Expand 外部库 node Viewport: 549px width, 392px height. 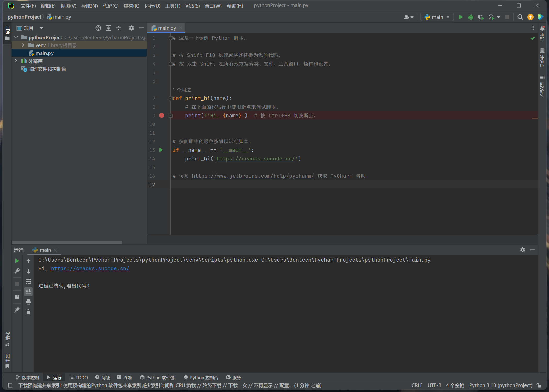16,61
